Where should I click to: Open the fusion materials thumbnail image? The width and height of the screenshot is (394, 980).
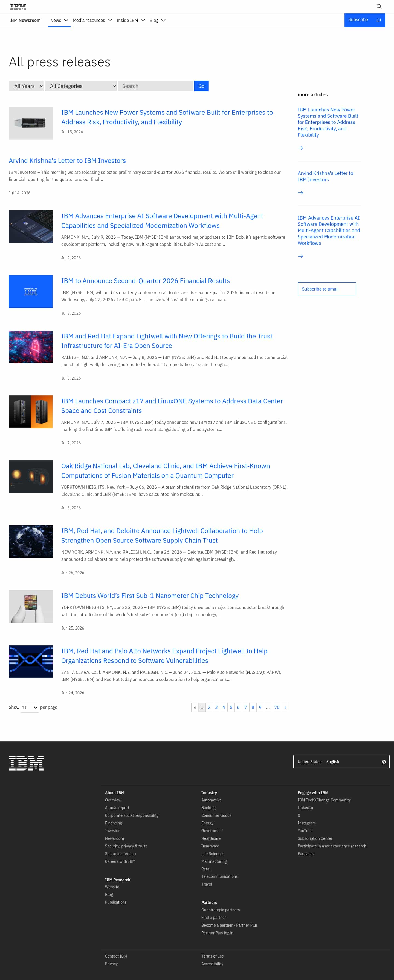click(x=30, y=477)
